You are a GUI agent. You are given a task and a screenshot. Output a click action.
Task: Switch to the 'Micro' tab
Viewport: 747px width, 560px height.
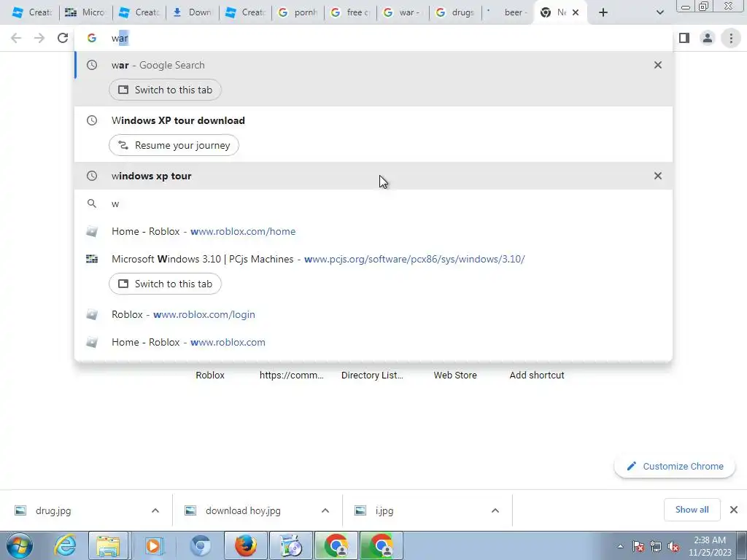coord(86,12)
